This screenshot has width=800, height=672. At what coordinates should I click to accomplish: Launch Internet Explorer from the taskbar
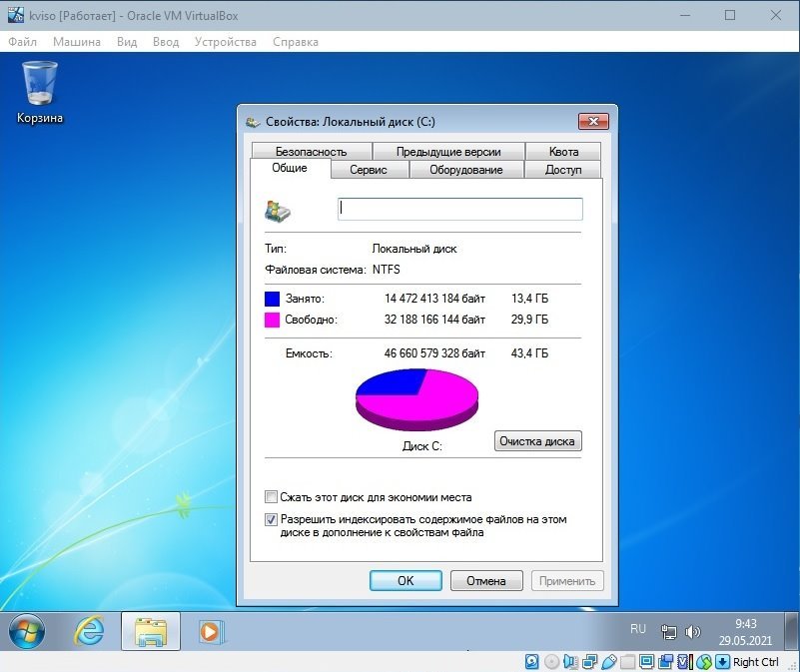[x=90, y=631]
